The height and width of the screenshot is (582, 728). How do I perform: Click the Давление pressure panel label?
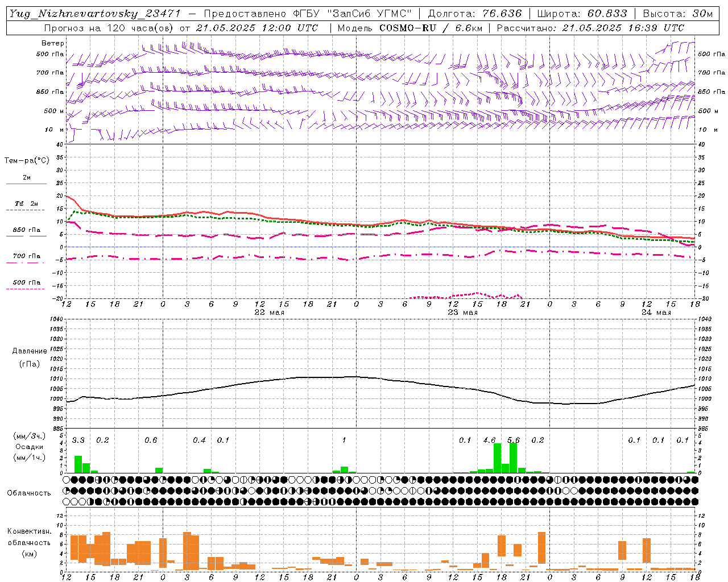30,351
